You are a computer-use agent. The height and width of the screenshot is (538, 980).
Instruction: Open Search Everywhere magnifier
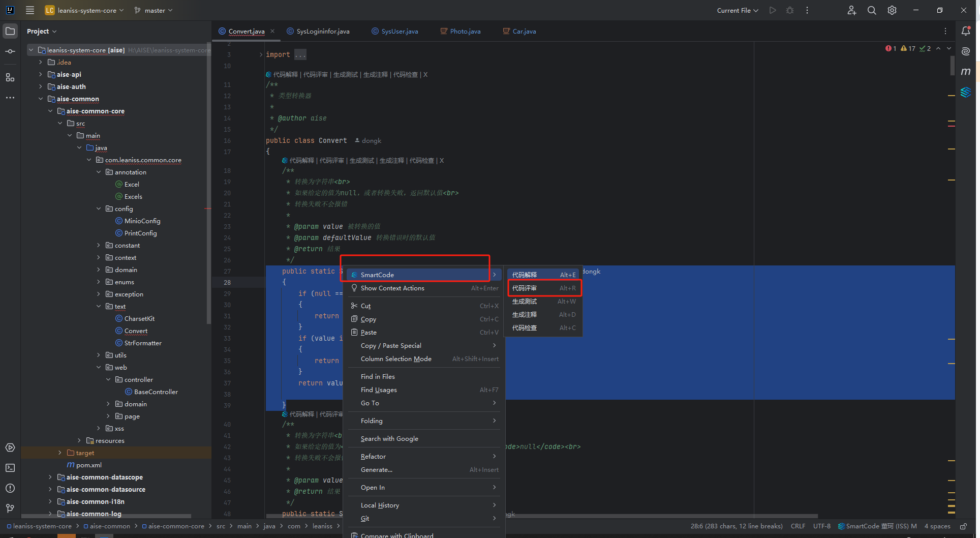[x=872, y=10]
